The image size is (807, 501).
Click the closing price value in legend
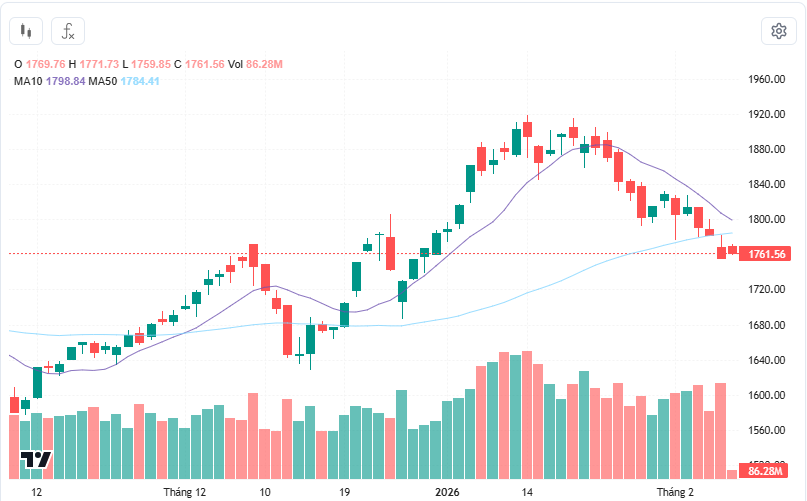pyautogui.click(x=205, y=64)
